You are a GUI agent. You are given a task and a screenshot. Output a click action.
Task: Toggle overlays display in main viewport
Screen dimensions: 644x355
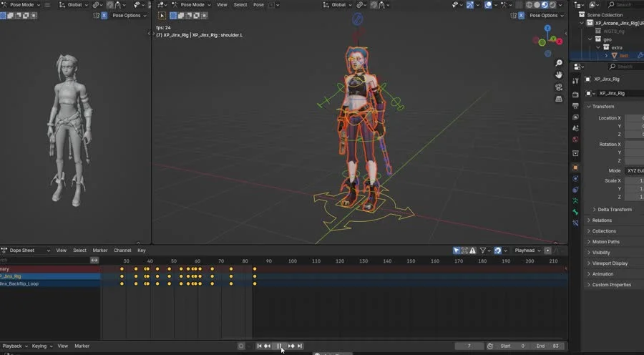[488, 5]
